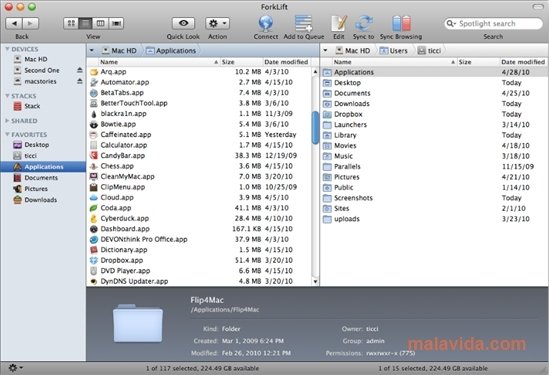
Task: Eject the Second One volume
Action: 80,70
